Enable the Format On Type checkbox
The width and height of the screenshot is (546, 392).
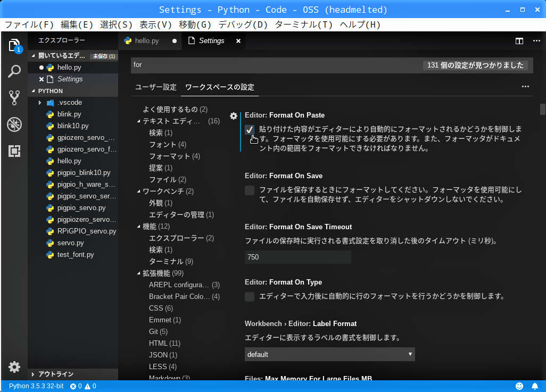tap(250, 297)
